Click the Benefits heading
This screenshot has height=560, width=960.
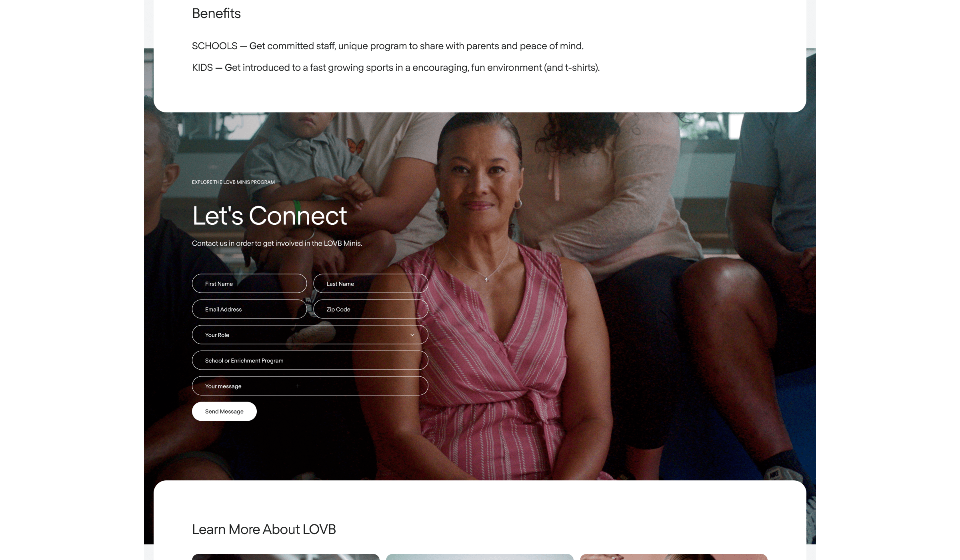[216, 13]
